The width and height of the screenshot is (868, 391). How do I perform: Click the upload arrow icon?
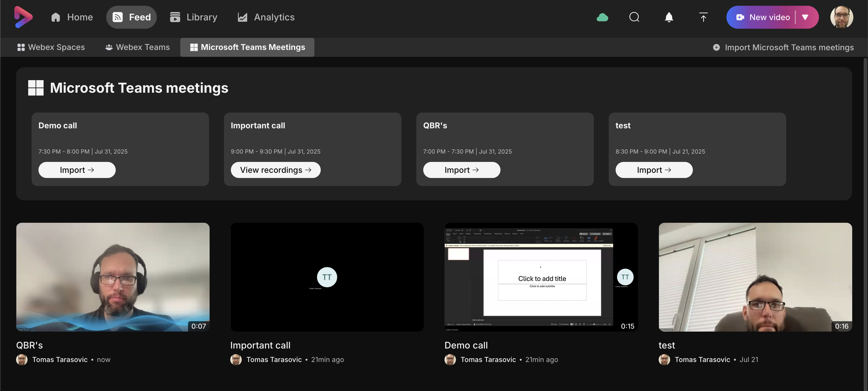point(703,17)
